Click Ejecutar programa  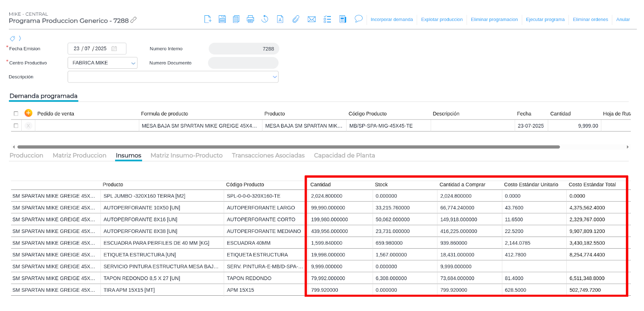coord(545,19)
